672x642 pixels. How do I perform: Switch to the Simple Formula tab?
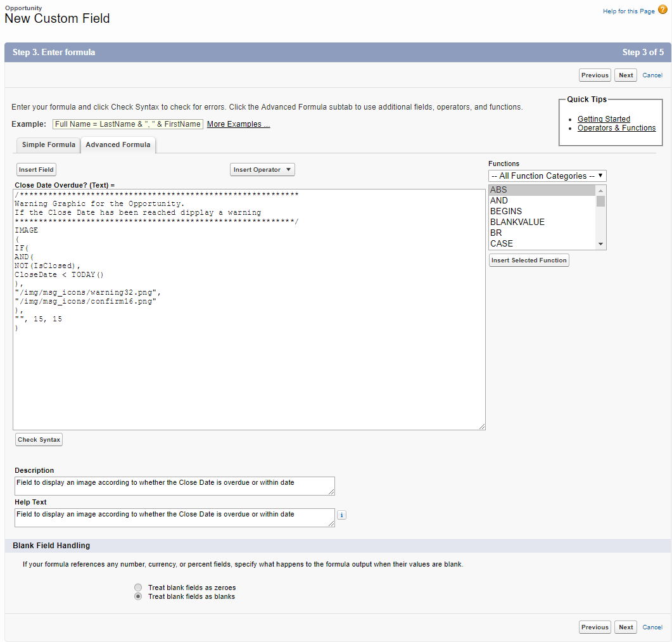click(x=48, y=144)
